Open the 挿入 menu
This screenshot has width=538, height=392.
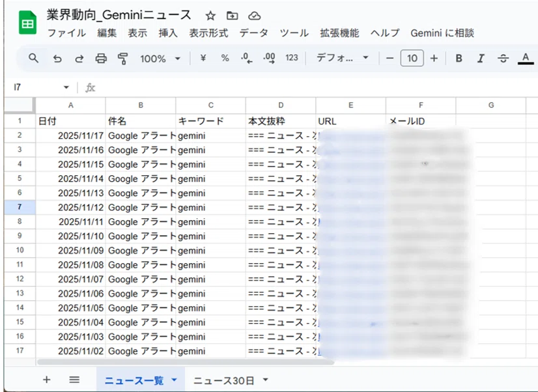[168, 33]
